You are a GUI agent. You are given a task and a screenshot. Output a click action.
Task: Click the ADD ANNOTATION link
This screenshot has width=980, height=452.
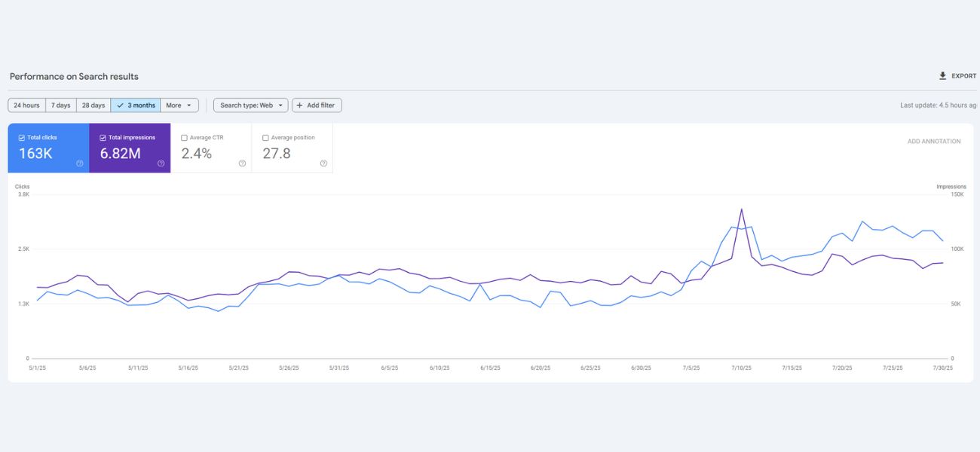pyautogui.click(x=936, y=141)
